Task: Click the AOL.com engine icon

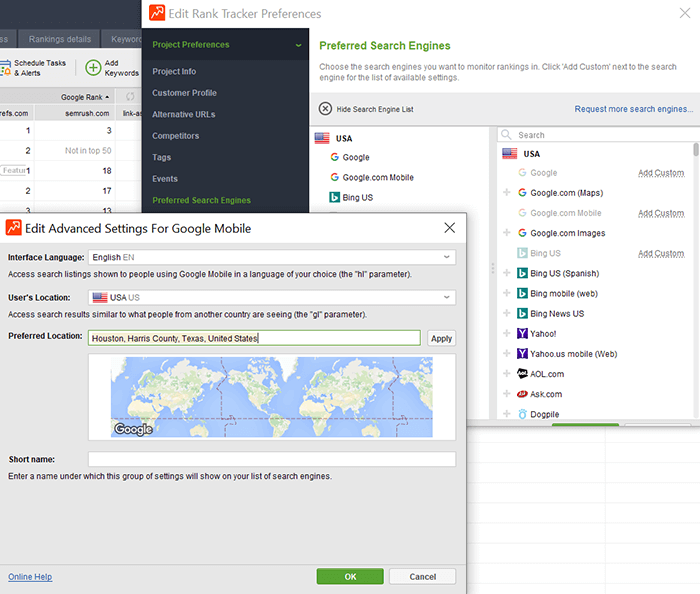Action: pyautogui.click(x=522, y=374)
